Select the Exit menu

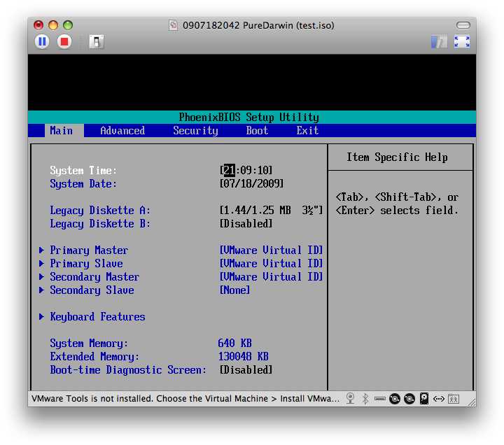point(307,131)
